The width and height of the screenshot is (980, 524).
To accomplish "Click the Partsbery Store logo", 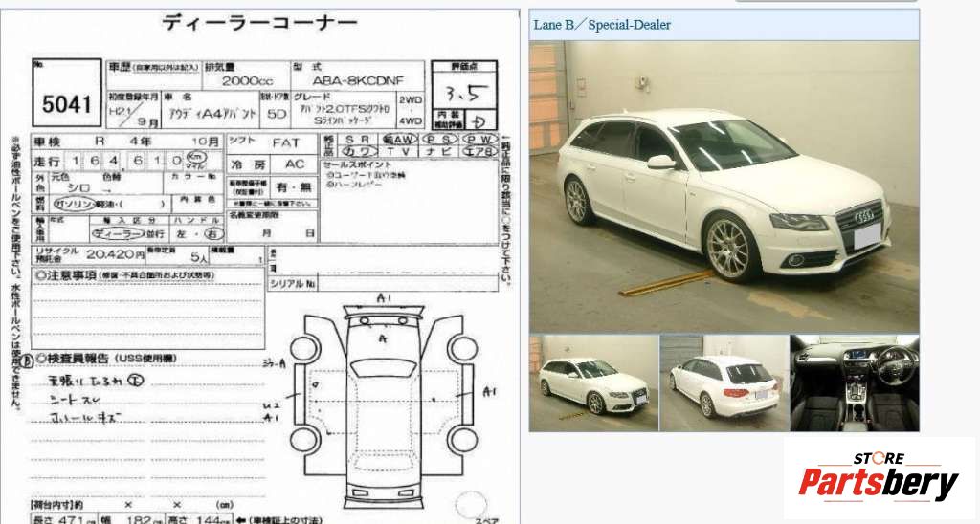I will [878, 476].
